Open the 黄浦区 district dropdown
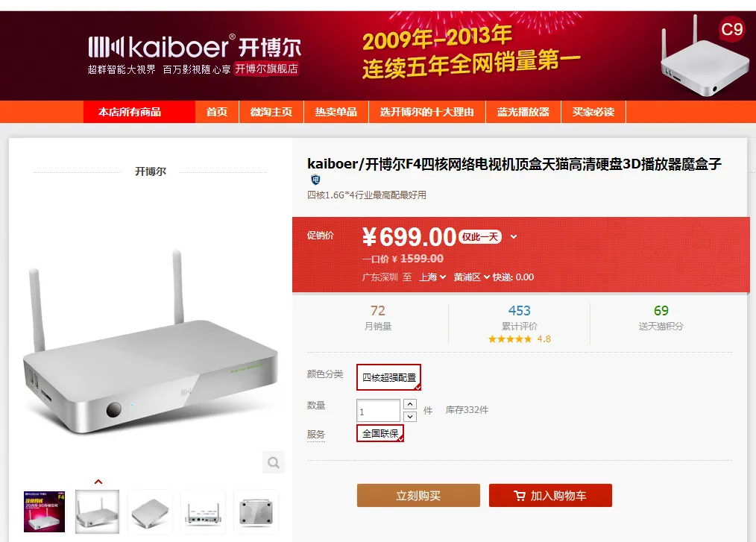This screenshot has height=542, width=756. pos(471,277)
